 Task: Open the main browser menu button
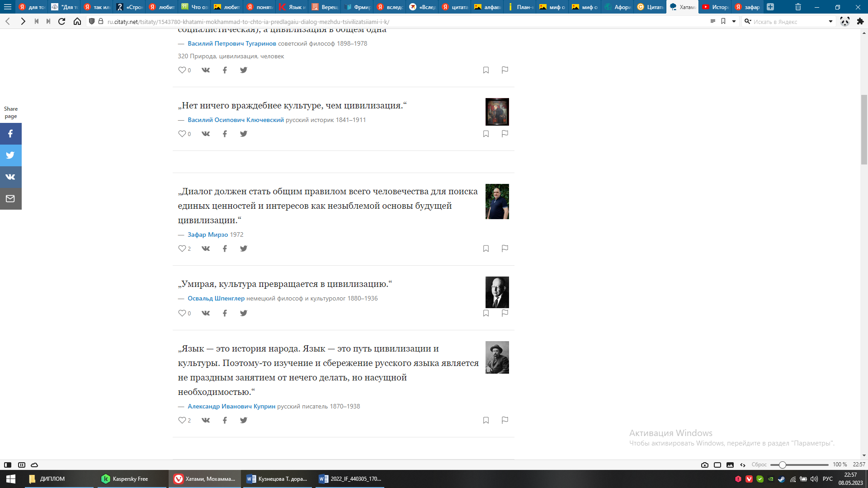pos(8,7)
